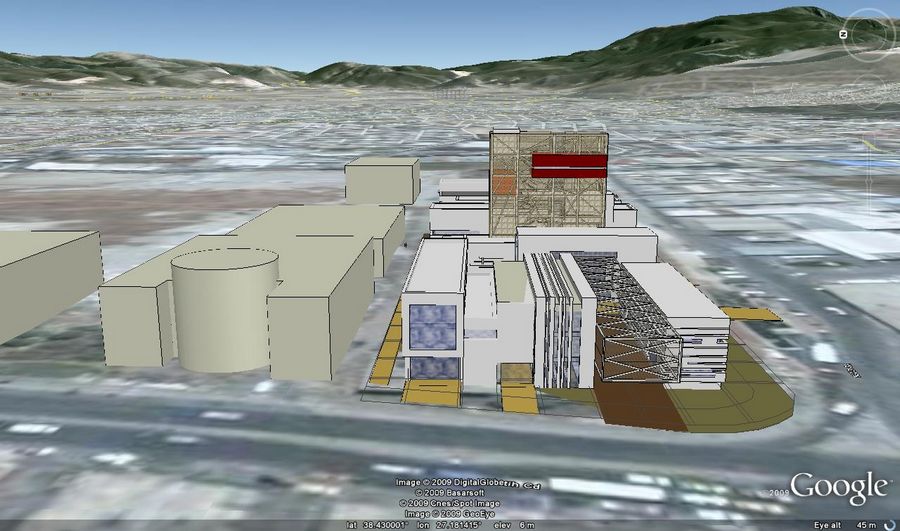Click the small tan box behind complex
Image resolution: width=900 pixels, height=531 pixels.
382,180
